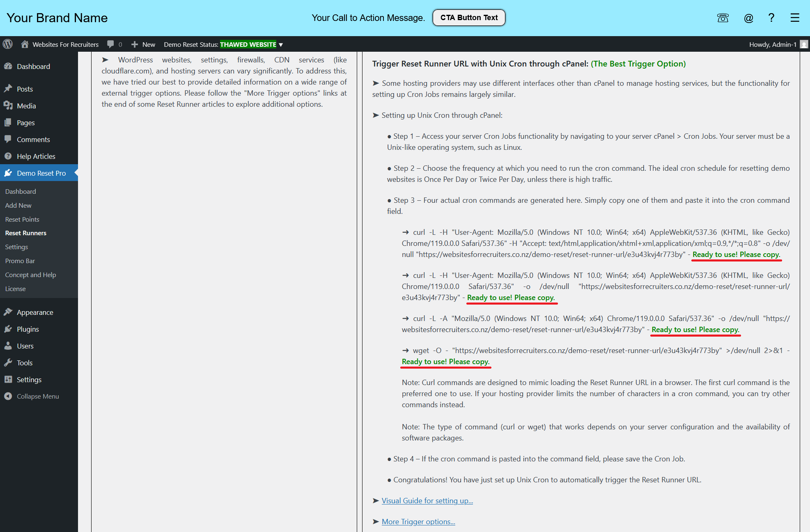The image size is (810, 532).
Task: Open the Plugins menu item
Action: tap(28, 329)
